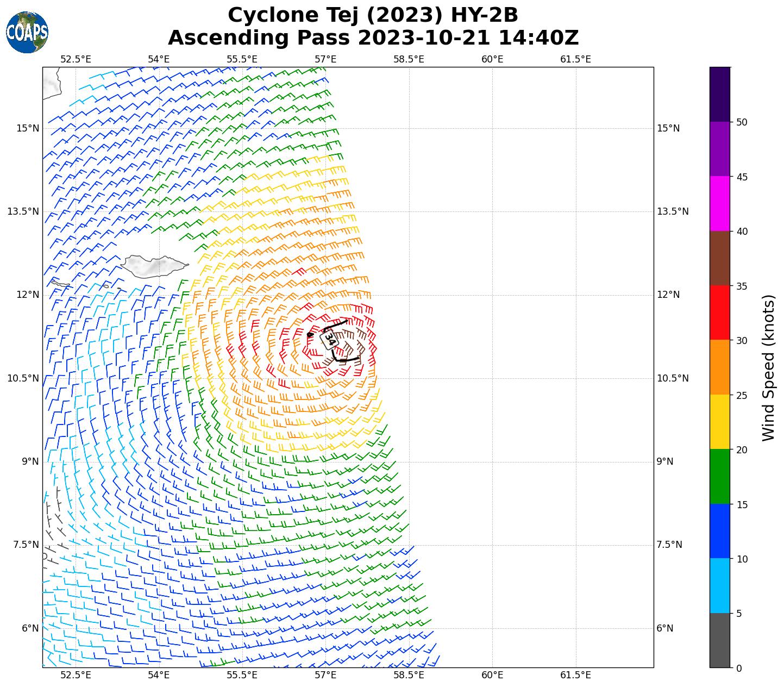The height and width of the screenshot is (687, 784).
Task: Click the COAPS globe logo
Action: pyautogui.click(x=27, y=32)
